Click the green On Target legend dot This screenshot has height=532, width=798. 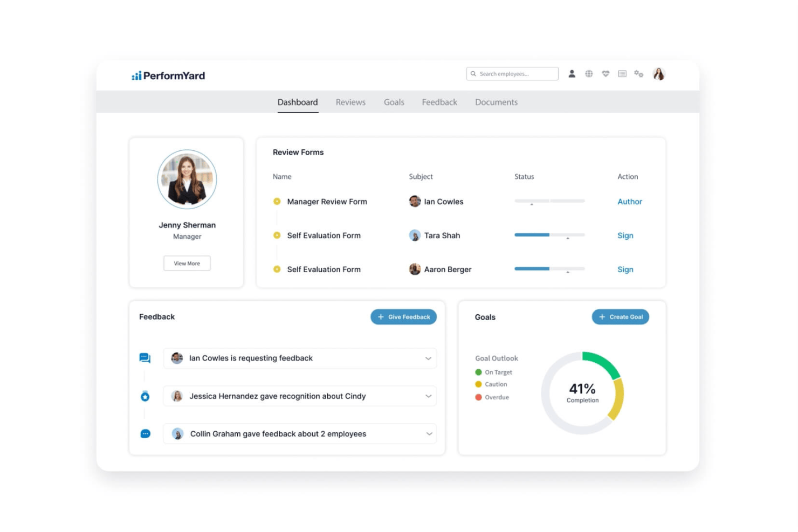[478, 372]
